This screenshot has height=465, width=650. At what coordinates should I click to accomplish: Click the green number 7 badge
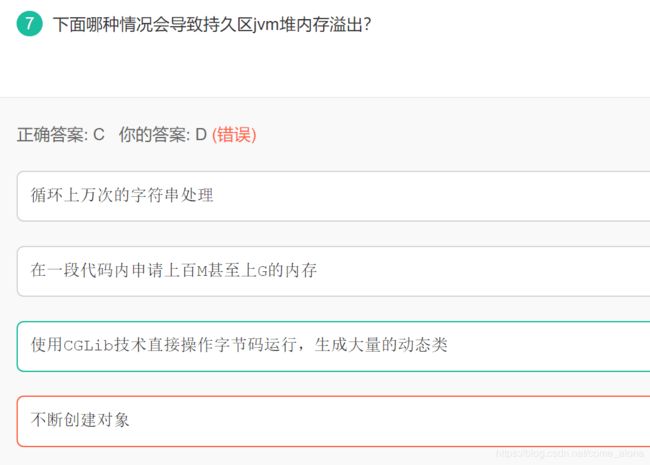(x=29, y=24)
